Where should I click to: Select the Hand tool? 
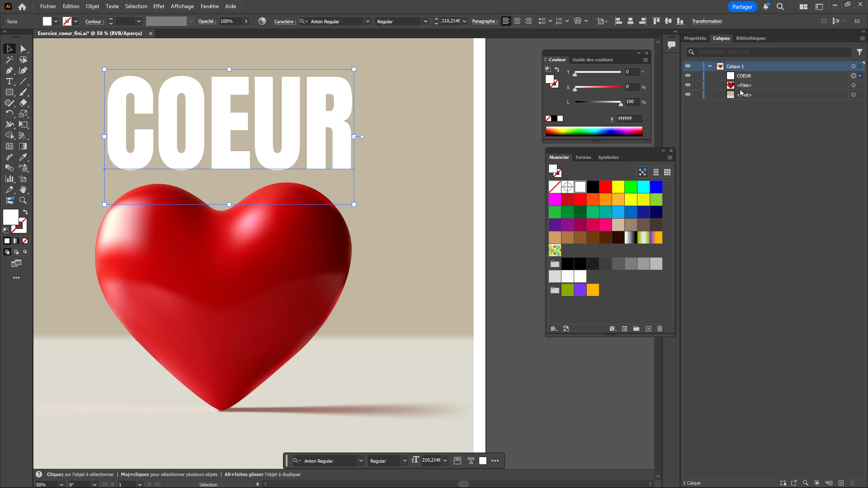click(x=23, y=189)
